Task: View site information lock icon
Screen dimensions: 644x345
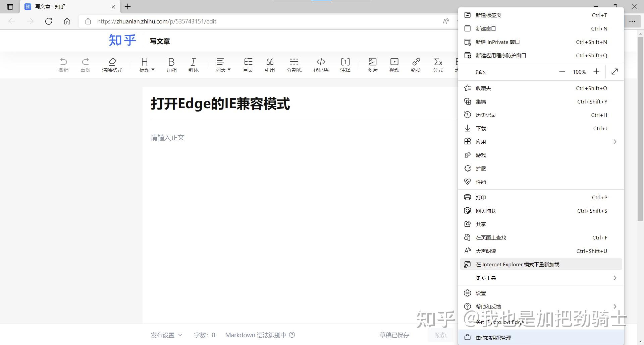Action: click(x=88, y=21)
